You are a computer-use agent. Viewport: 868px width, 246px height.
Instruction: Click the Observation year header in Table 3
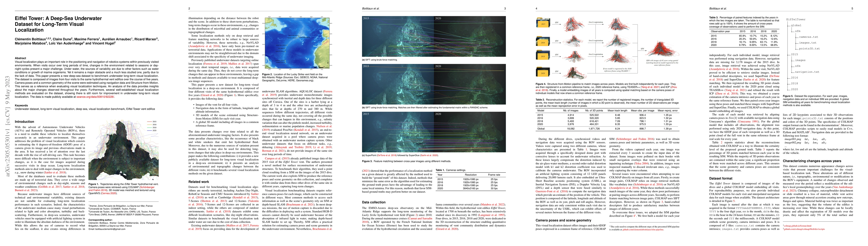click(720, 31)
